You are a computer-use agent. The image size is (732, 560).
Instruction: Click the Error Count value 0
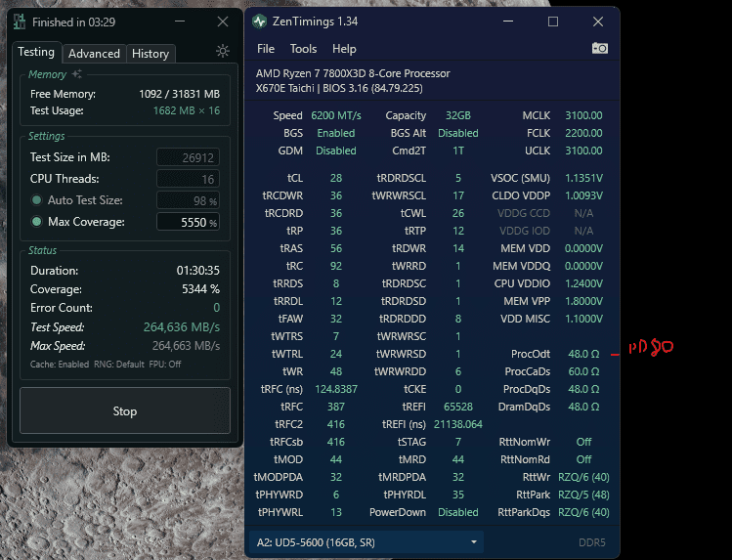[217, 308]
